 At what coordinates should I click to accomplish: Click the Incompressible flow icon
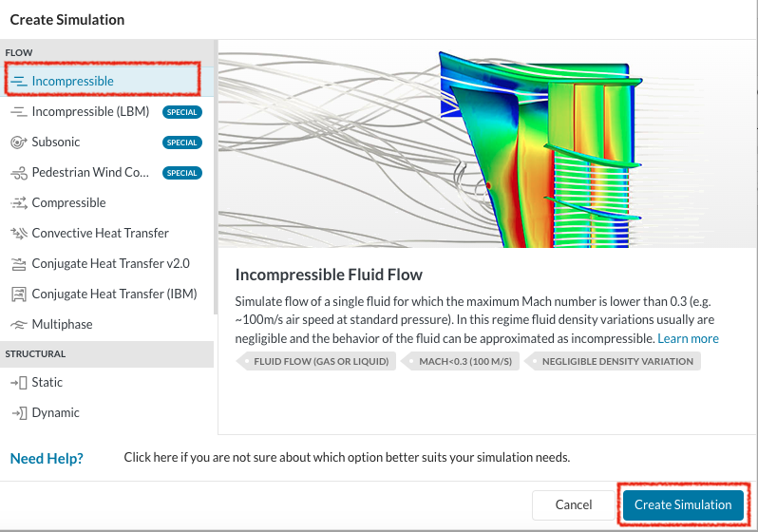click(x=19, y=82)
